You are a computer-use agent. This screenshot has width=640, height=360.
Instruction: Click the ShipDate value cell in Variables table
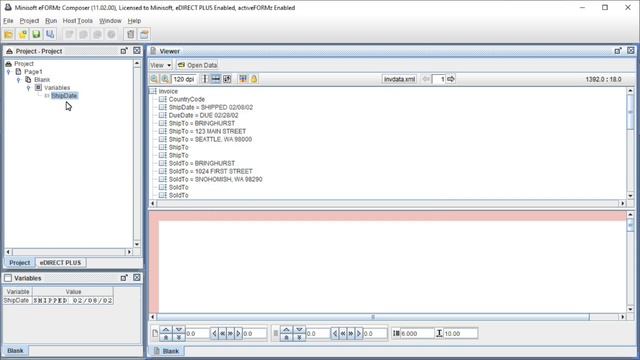coord(73,300)
